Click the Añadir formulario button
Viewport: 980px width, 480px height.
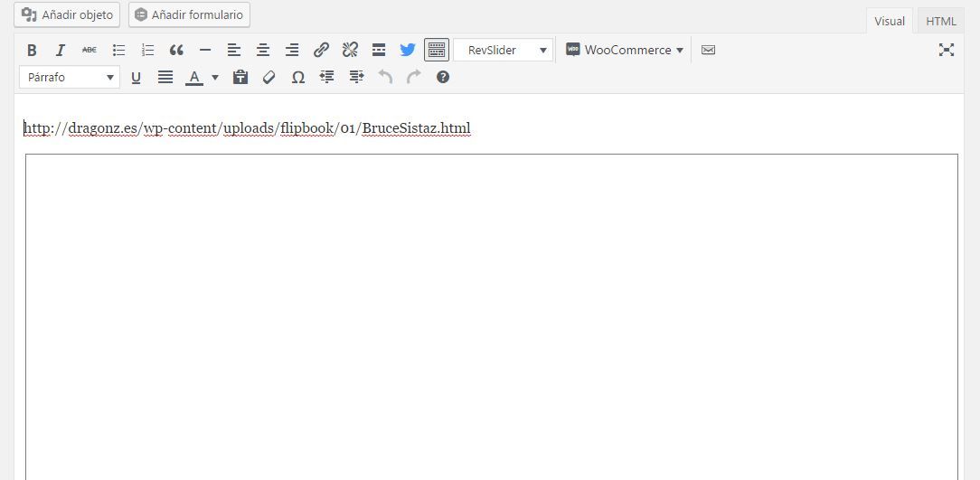point(189,15)
